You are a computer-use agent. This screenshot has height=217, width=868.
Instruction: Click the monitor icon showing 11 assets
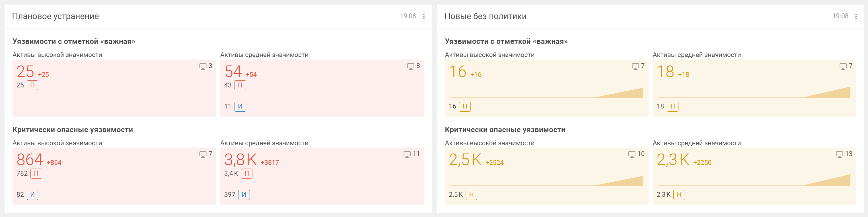point(407,154)
